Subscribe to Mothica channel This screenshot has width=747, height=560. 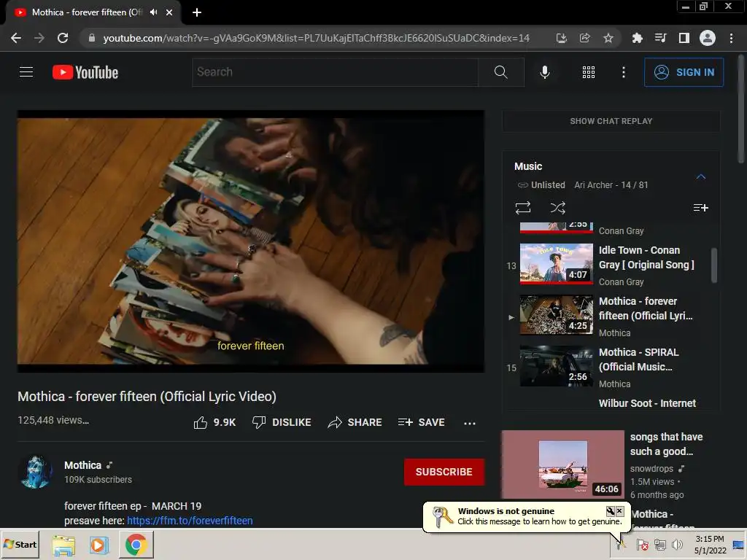click(444, 472)
